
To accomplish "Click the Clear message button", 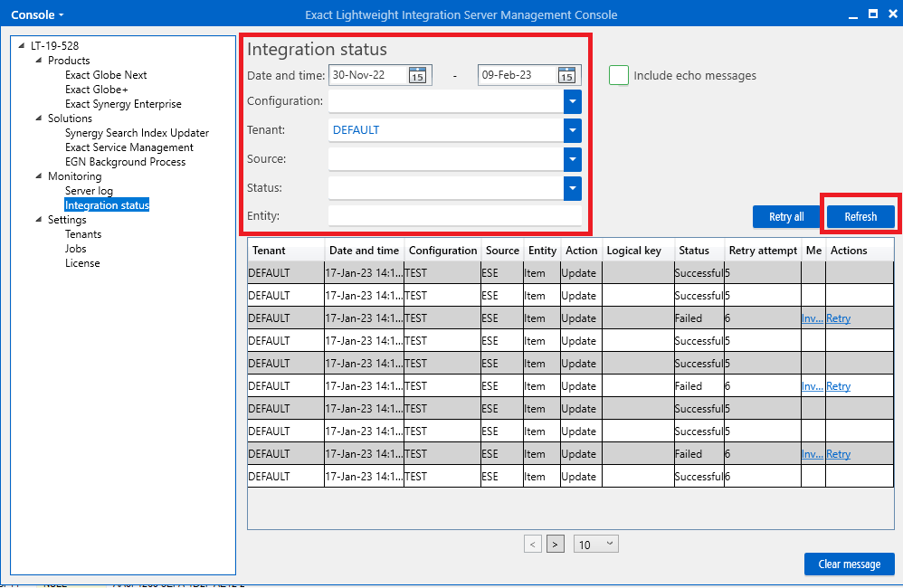I will [850, 564].
